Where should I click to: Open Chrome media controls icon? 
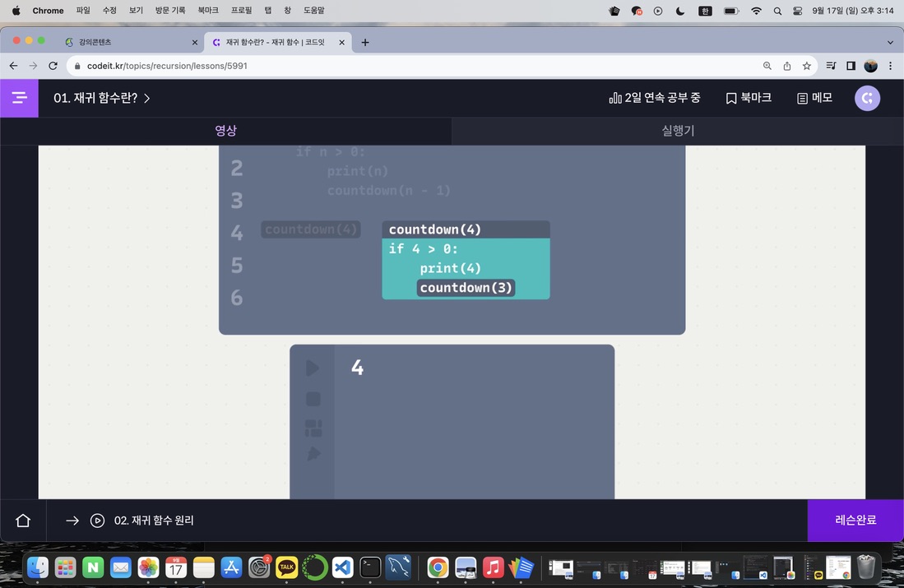coord(831,66)
